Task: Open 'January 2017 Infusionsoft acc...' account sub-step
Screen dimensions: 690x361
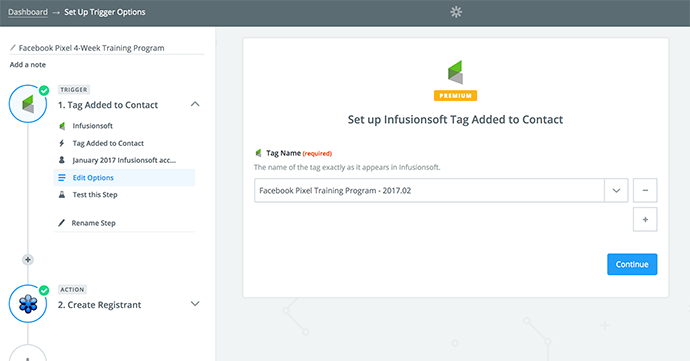Action: pyautogui.click(x=124, y=160)
